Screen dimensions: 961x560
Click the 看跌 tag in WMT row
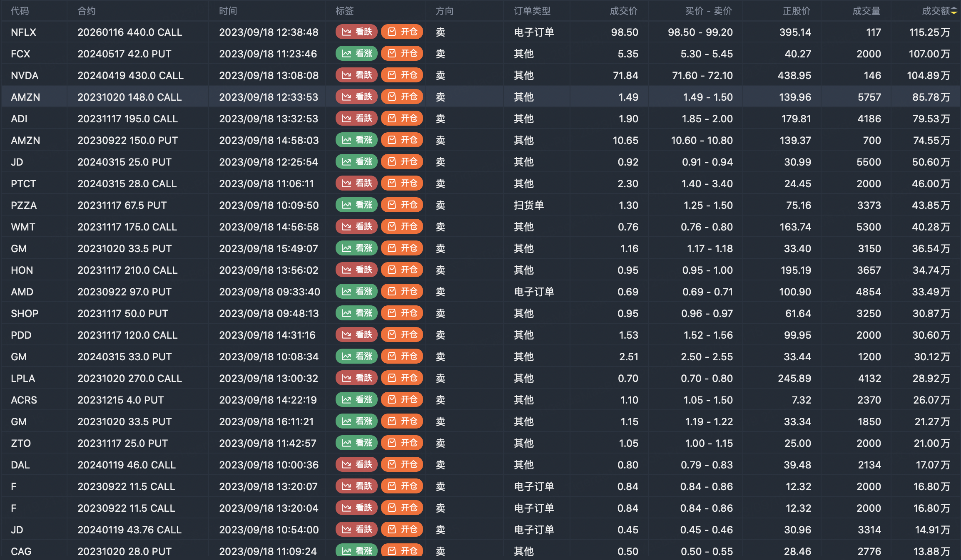356,227
